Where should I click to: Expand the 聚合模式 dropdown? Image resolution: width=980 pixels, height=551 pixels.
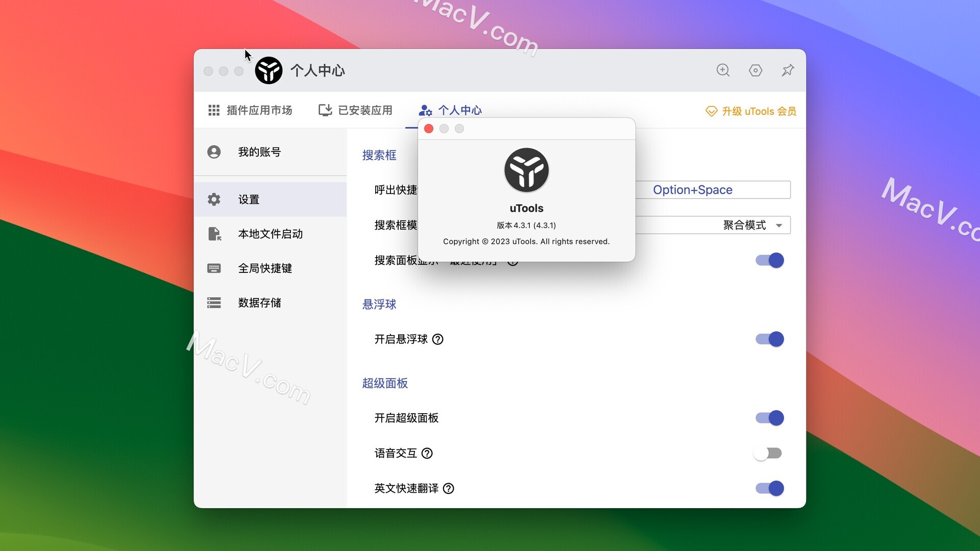(x=713, y=225)
